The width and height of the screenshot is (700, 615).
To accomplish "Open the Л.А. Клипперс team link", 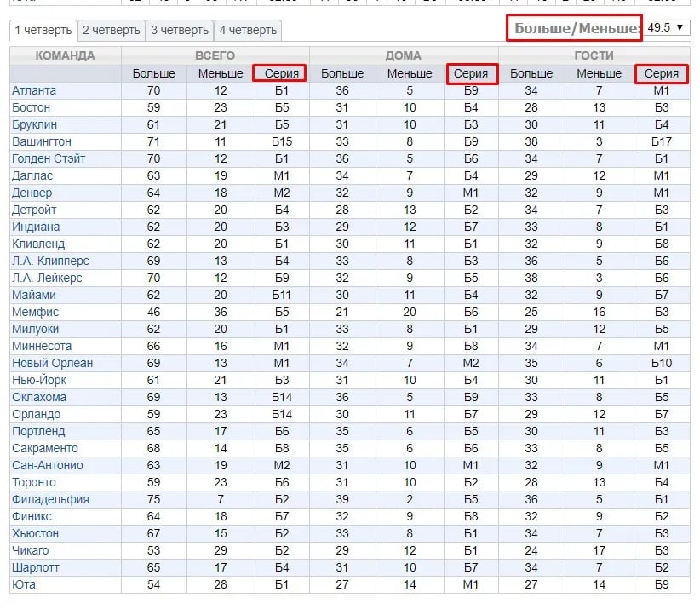I will coord(50,261).
